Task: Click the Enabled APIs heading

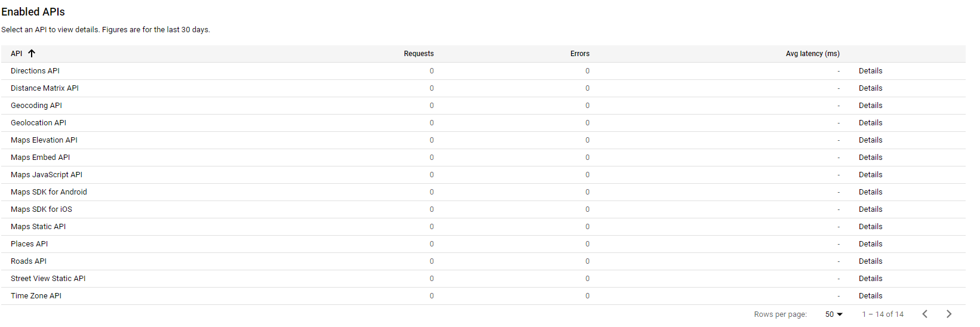Action: point(33,12)
